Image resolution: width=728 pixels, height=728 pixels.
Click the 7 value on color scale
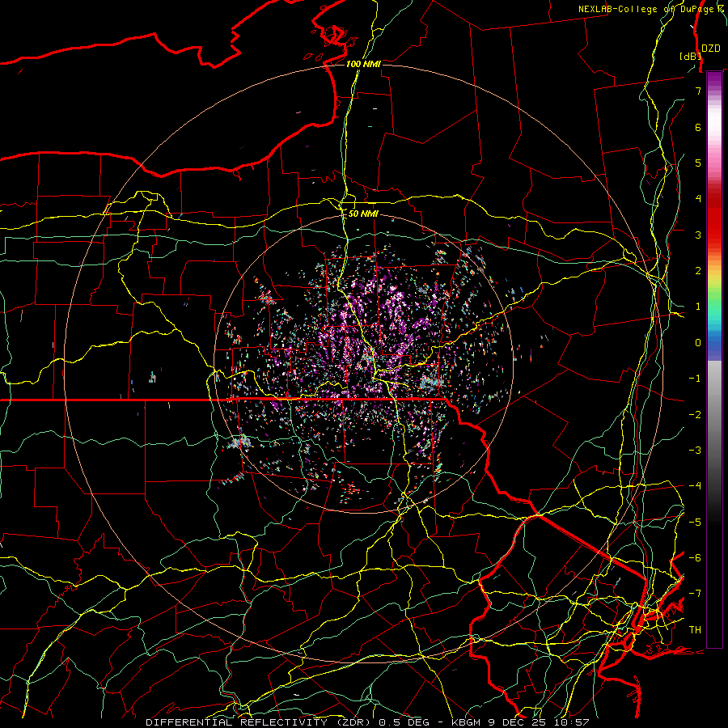click(698, 91)
